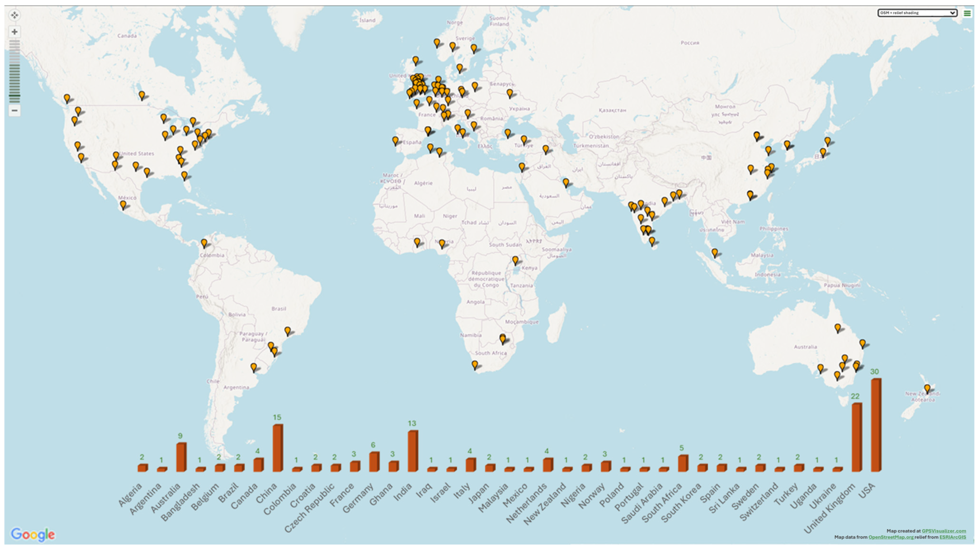Zoom in with the plus button
Image resolution: width=980 pixels, height=550 pixels.
click(x=15, y=32)
